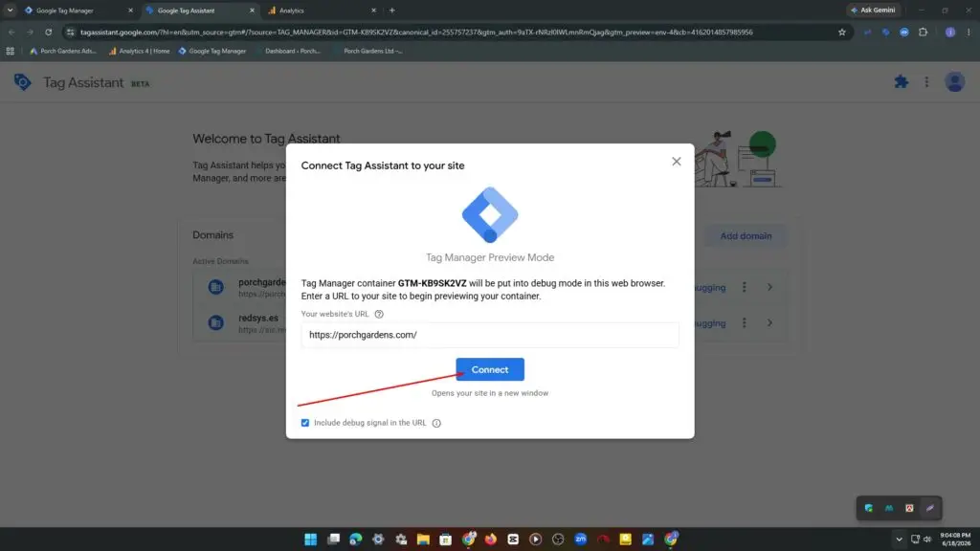
Task: Launch Firefox from the taskbar
Action: click(491, 540)
